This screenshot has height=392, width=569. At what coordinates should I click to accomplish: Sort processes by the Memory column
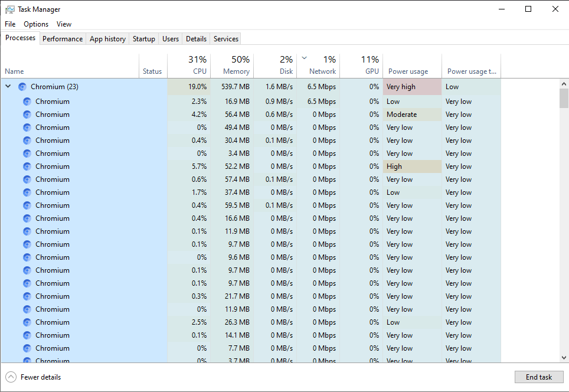click(231, 65)
